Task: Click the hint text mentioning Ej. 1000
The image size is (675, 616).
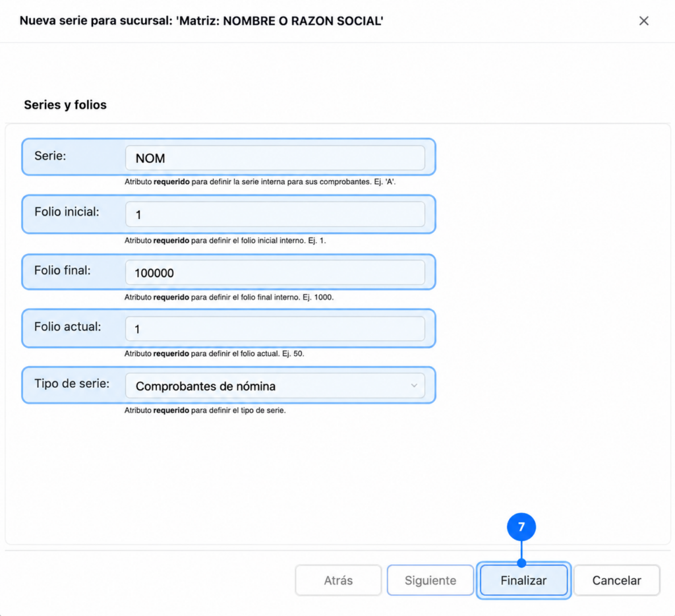Action: [x=229, y=297]
